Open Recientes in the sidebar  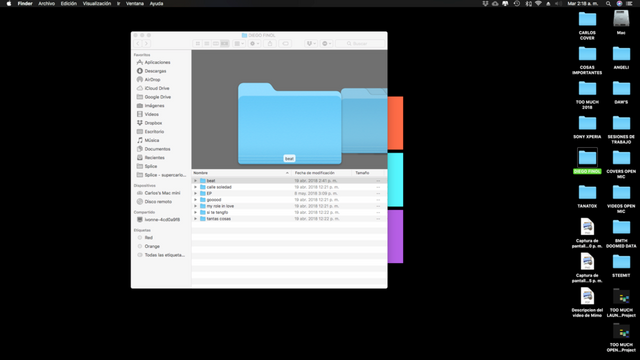pyautogui.click(x=154, y=158)
